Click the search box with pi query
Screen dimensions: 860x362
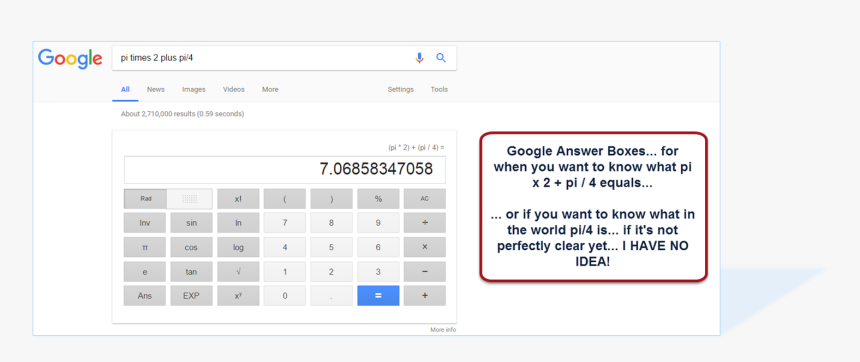point(284,58)
